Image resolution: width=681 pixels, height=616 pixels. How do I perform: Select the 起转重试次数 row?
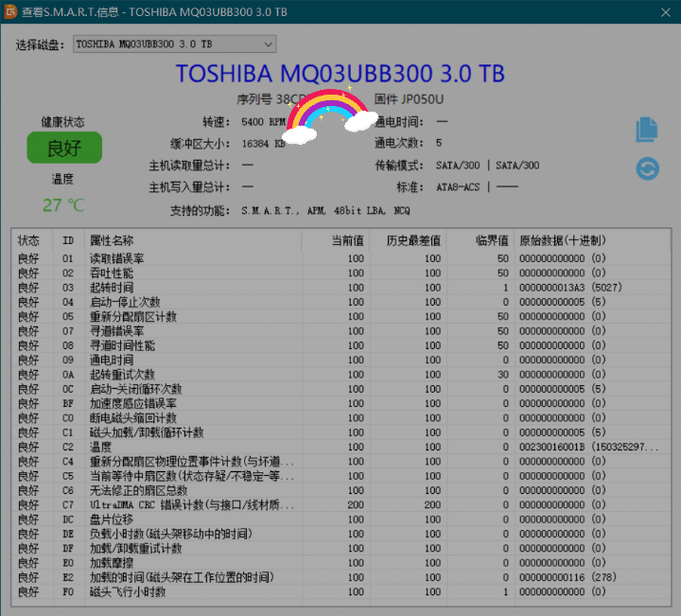[340, 375]
